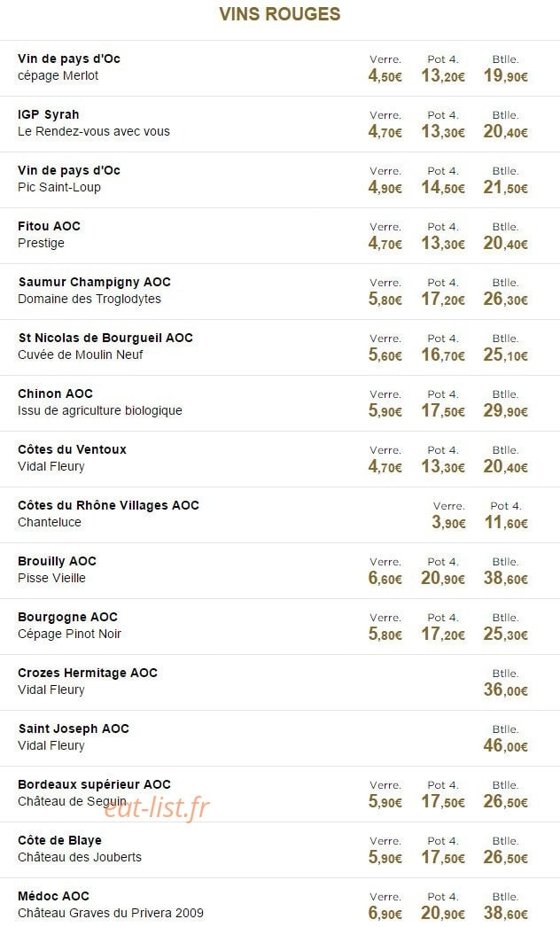Click the Médoc AOC wine title
The width and height of the screenshot is (560, 927).
click(x=53, y=896)
